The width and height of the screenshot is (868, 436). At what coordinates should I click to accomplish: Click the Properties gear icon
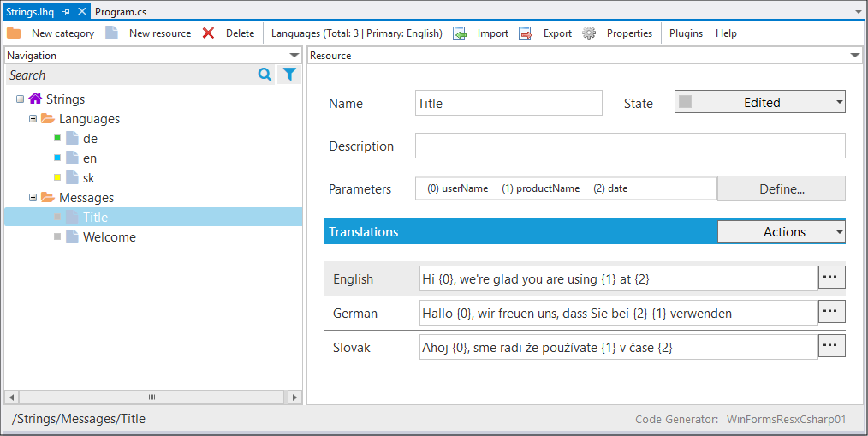click(x=589, y=33)
